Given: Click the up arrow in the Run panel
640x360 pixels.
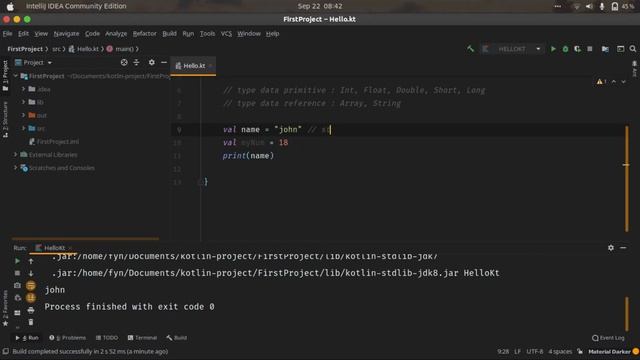Looking at the screenshot, I should tap(31, 261).
